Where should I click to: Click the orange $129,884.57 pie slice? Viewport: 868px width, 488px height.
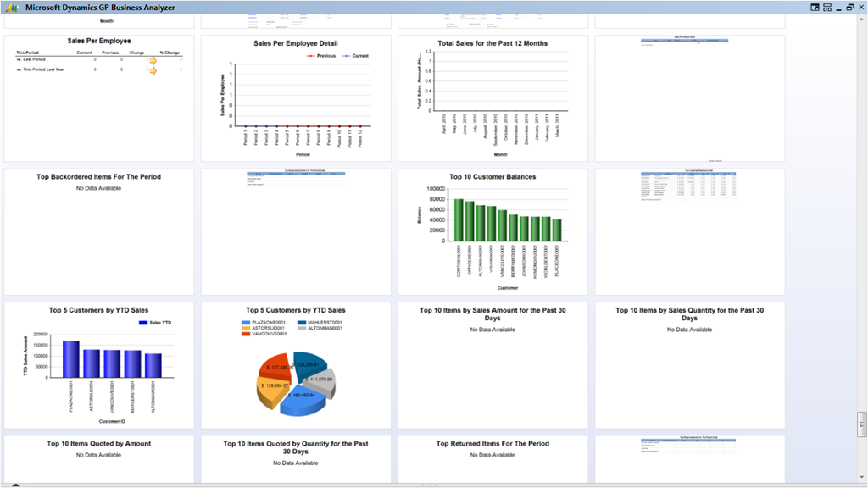coord(272,388)
